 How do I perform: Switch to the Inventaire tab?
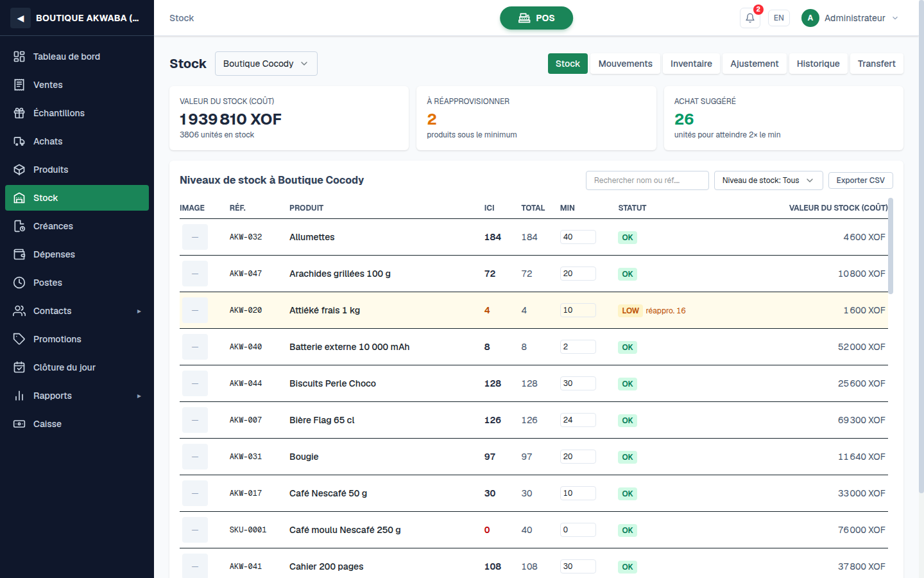[x=691, y=64]
